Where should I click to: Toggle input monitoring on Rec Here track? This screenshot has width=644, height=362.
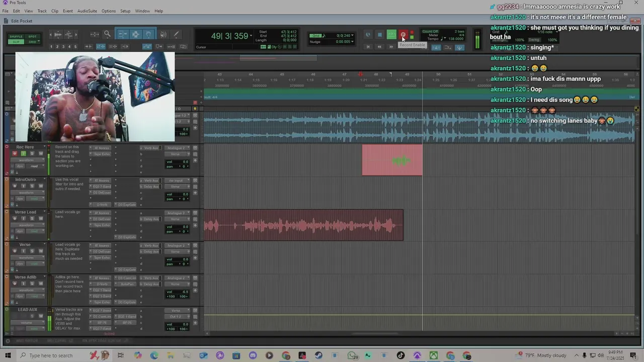tap(24, 153)
